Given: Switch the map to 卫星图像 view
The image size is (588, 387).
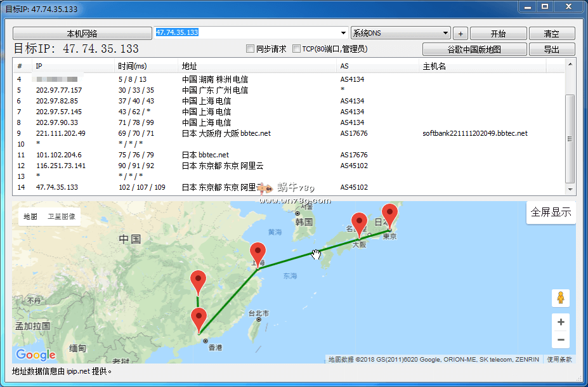Looking at the screenshot, I should (62, 217).
